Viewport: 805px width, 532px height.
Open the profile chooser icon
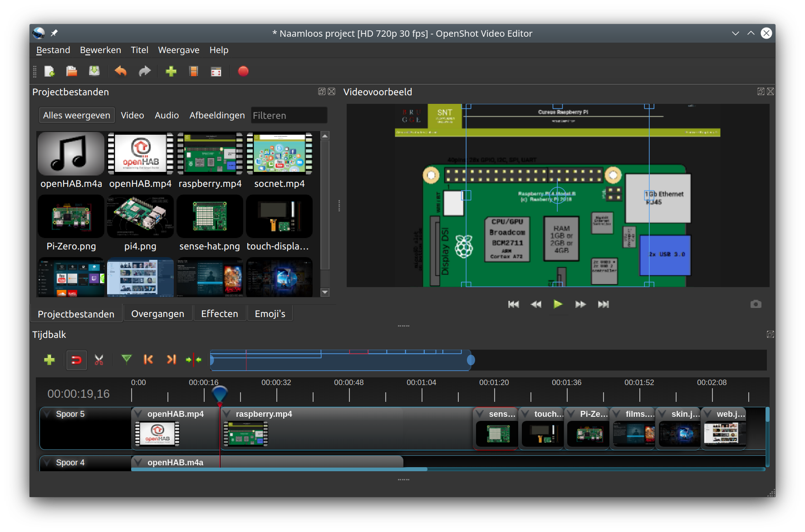pyautogui.click(x=194, y=71)
